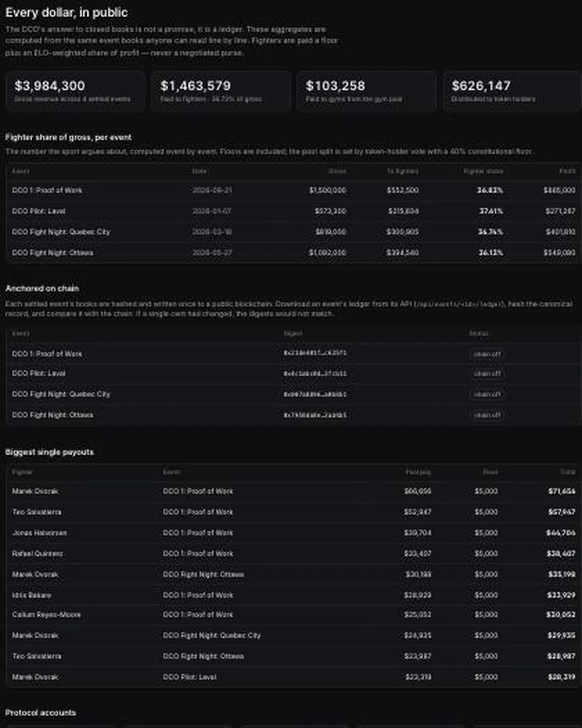
Task: Click the $33,929 total payout
Action: (x=561, y=595)
